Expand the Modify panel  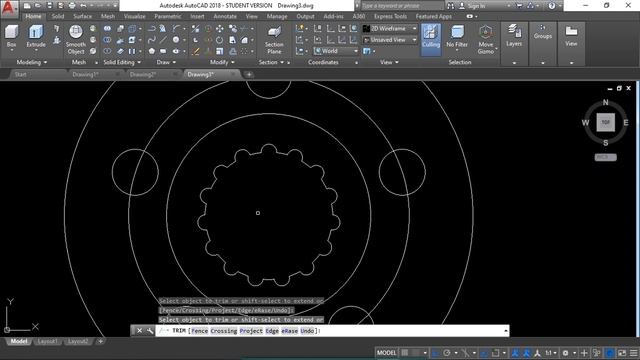tap(222, 62)
